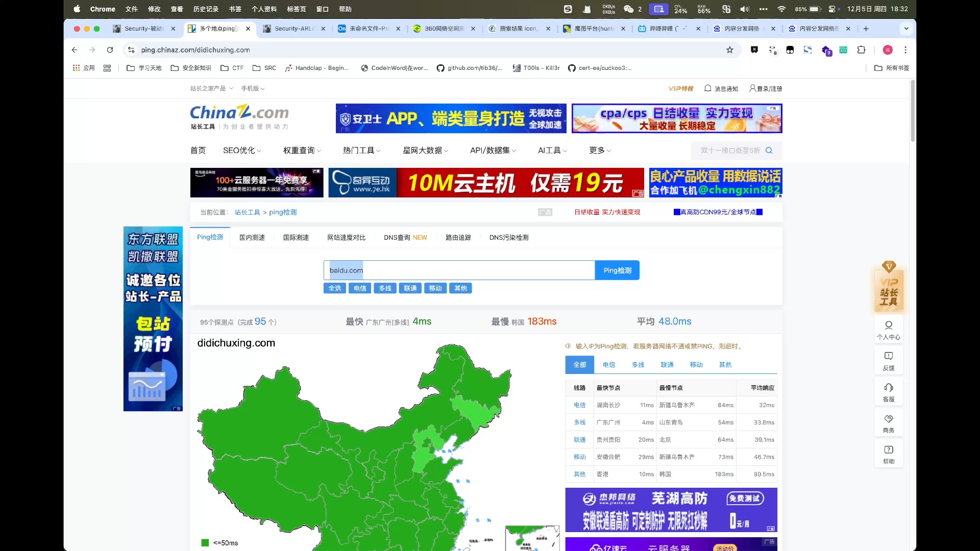
Task: Click the volume icon in menu bar
Action: (745, 9)
